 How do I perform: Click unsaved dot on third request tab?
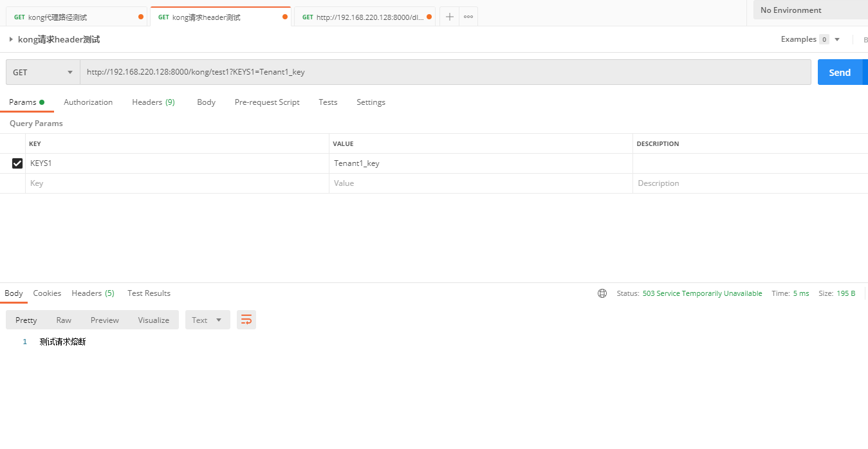coord(430,17)
